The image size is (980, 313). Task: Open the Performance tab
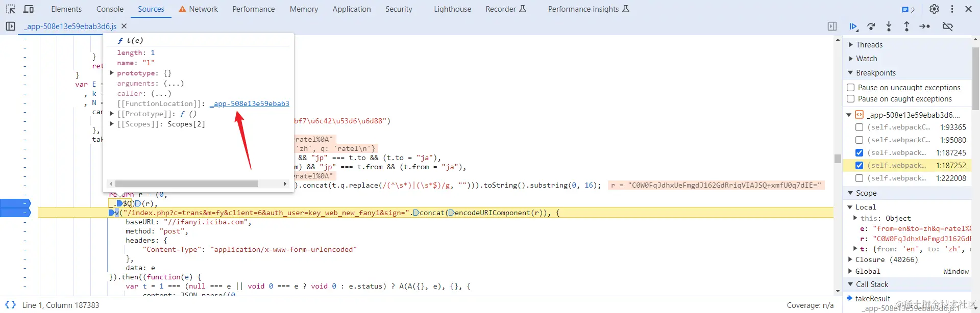tap(254, 9)
